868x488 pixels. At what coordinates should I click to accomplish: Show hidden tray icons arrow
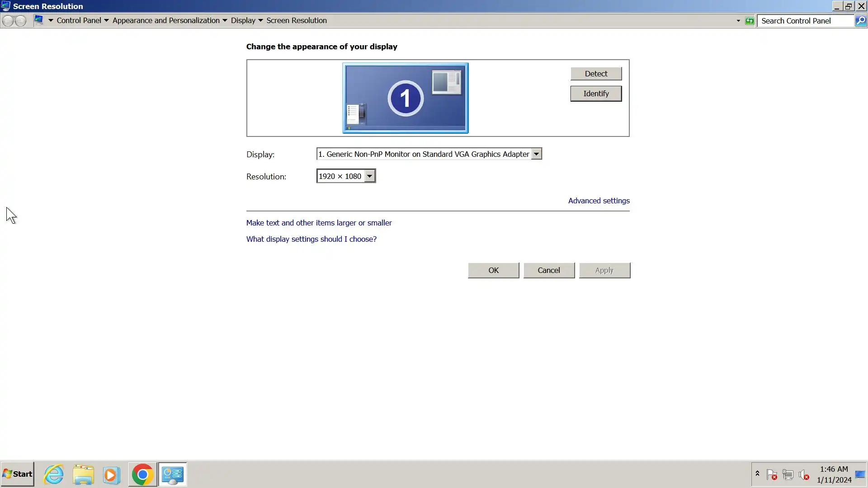pos(757,474)
